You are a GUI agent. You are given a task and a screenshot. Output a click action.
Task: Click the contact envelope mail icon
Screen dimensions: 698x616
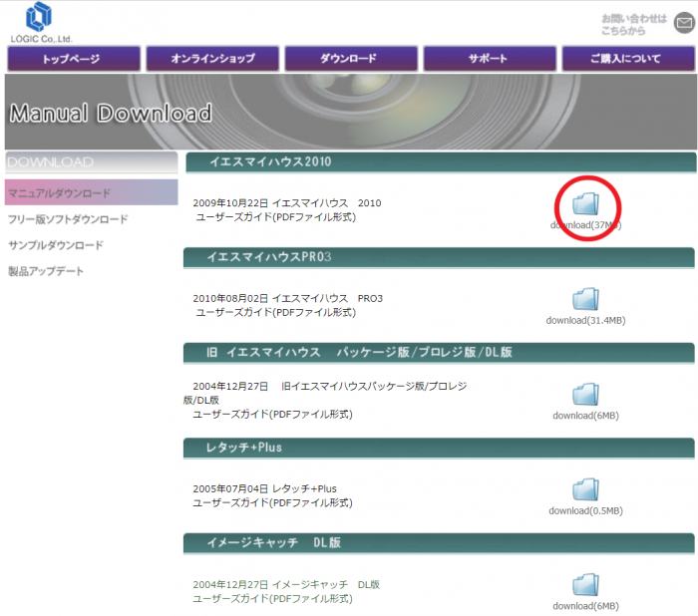click(x=684, y=23)
